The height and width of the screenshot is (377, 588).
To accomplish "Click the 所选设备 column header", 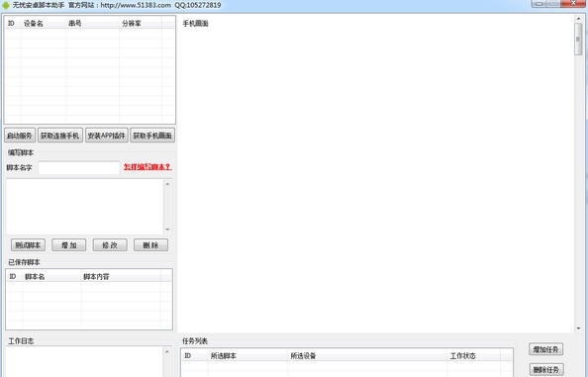I will [367, 355].
